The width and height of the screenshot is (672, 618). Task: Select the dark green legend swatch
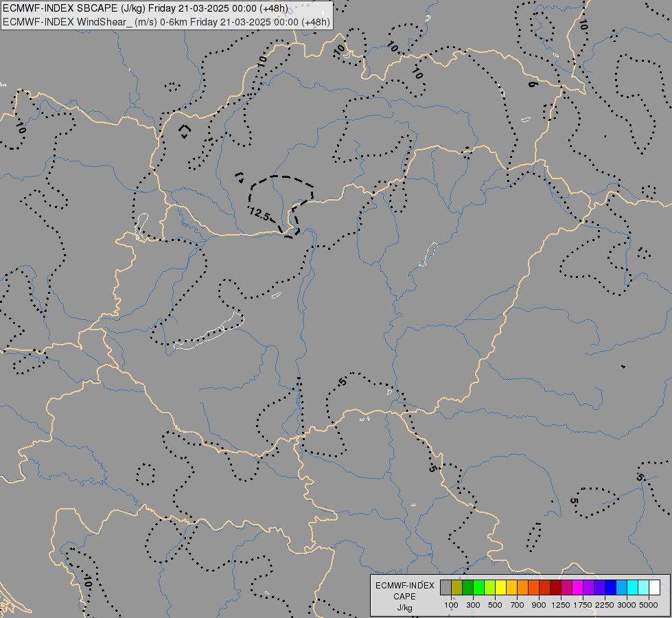coord(468,587)
